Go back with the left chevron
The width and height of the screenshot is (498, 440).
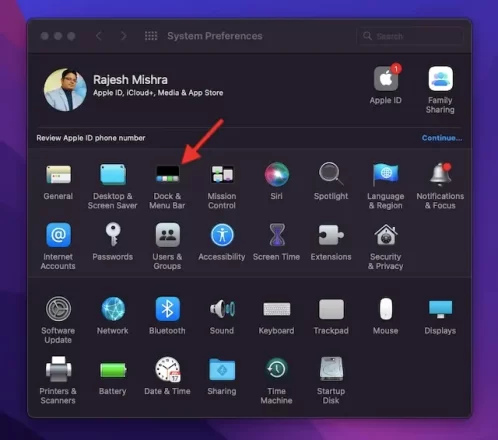pyautogui.click(x=99, y=36)
